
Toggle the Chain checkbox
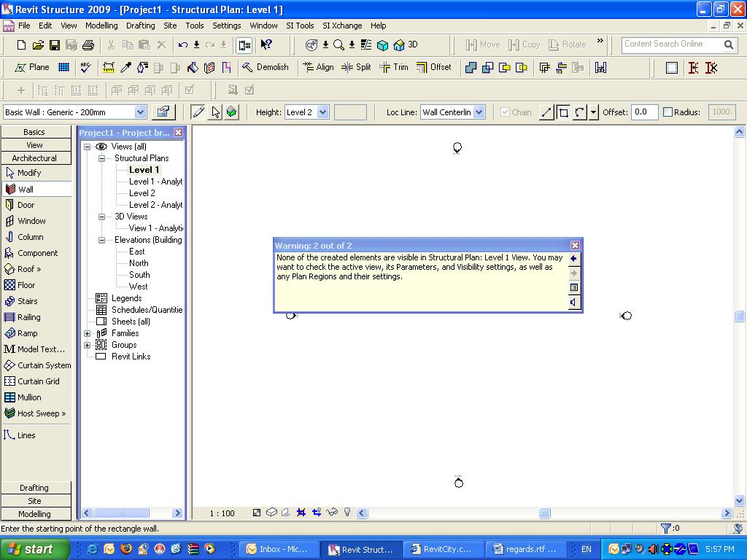click(505, 112)
